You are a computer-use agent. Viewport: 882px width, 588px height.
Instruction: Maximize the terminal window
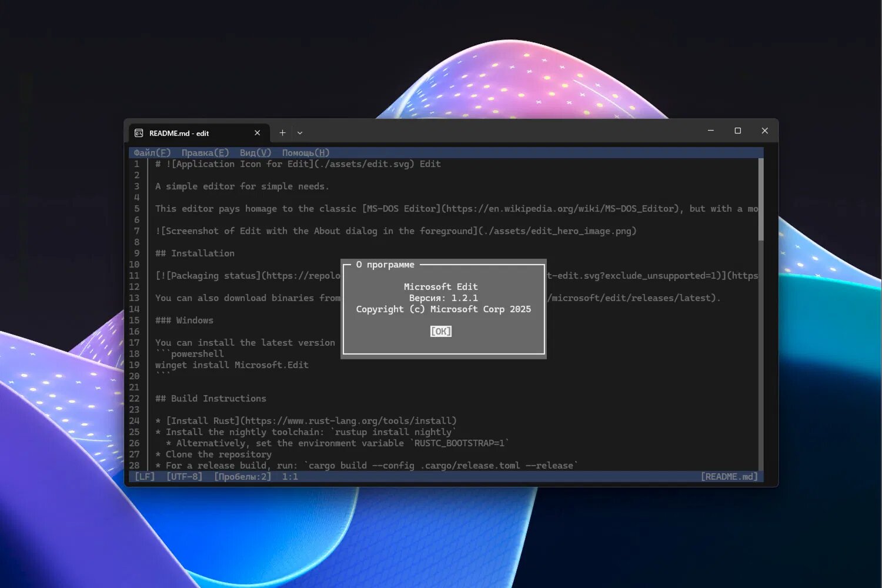tap(737, 131)
